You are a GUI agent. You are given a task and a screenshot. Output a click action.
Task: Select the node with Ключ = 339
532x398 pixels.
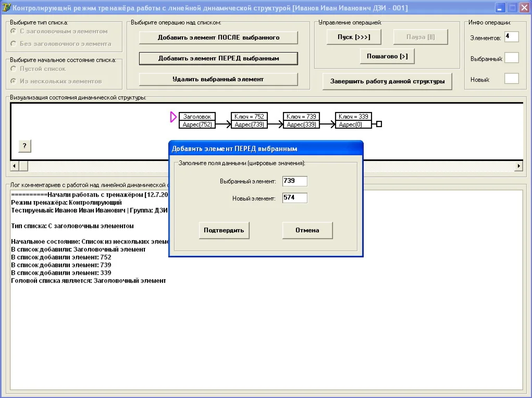coord(353,120)
